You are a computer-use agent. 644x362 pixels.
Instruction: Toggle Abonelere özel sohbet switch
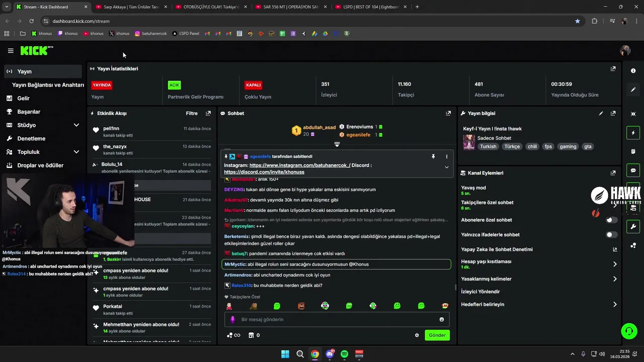pos(611,220)
